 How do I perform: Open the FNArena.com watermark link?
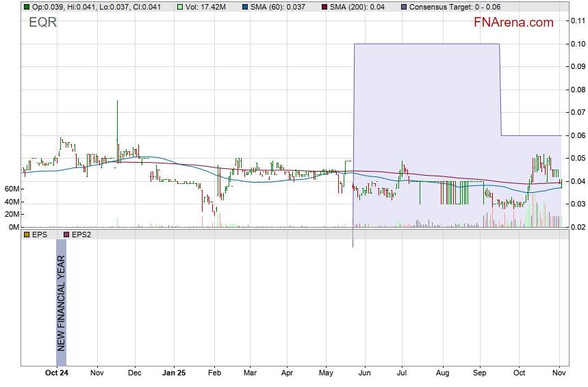click(513, 23)
